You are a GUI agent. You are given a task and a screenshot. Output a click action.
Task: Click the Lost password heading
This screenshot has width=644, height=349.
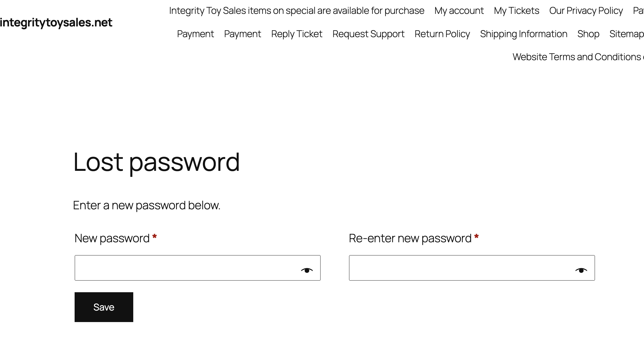[156, 162]
